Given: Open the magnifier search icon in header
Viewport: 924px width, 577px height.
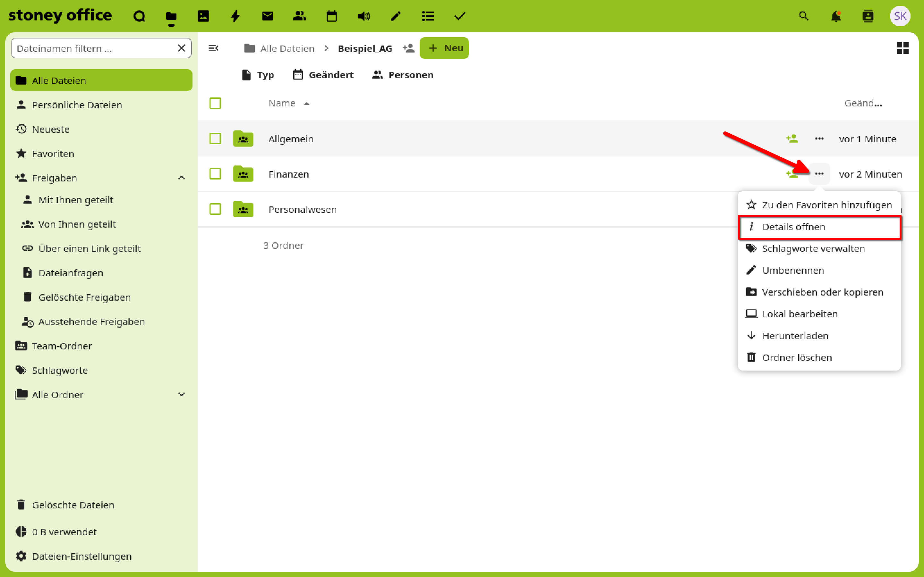Looking at the screenshot, I should click(803, 16).
